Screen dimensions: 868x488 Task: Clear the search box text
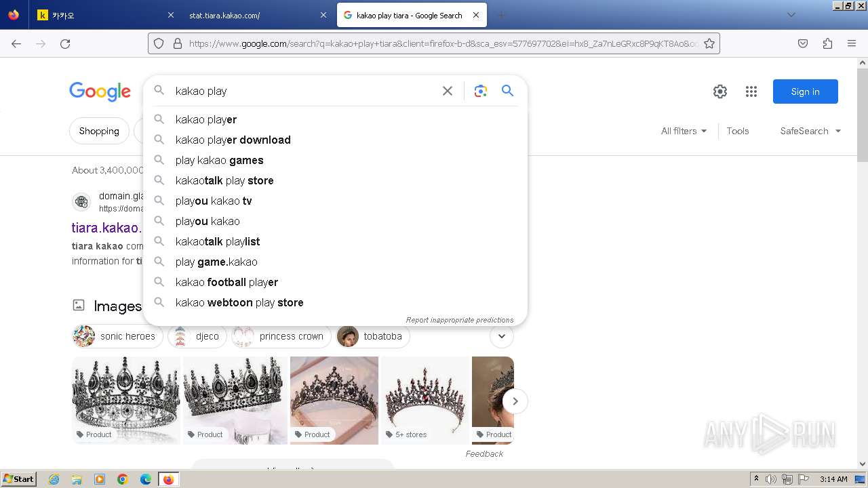pyautogui.click(x=447, y=91)
